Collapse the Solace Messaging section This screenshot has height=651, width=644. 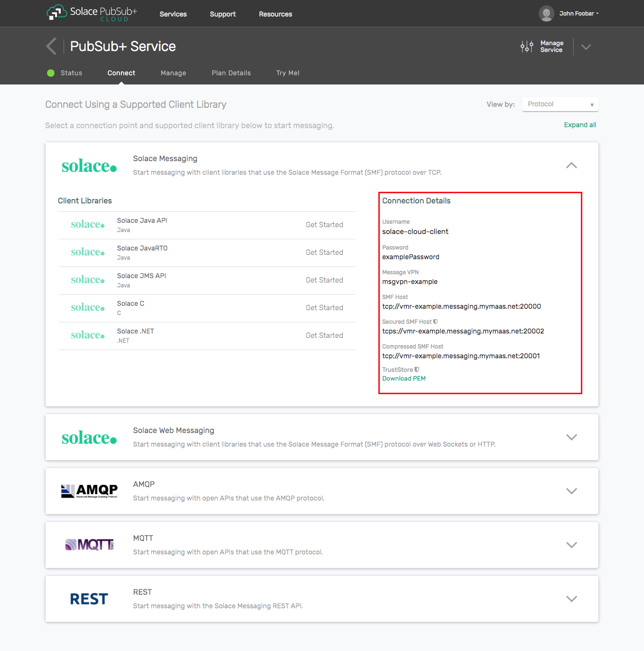pos(571,166)
